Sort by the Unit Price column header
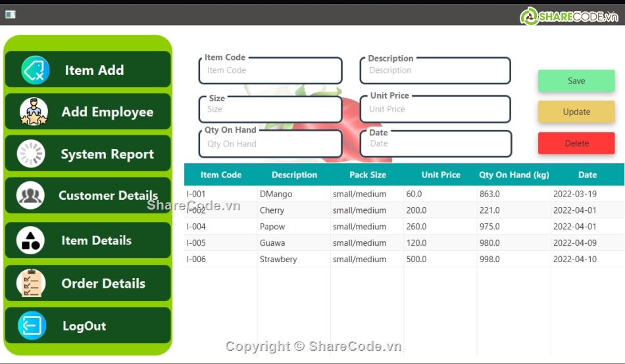The image size is (625, 364). pyautogui.click(x=441, y=175)
